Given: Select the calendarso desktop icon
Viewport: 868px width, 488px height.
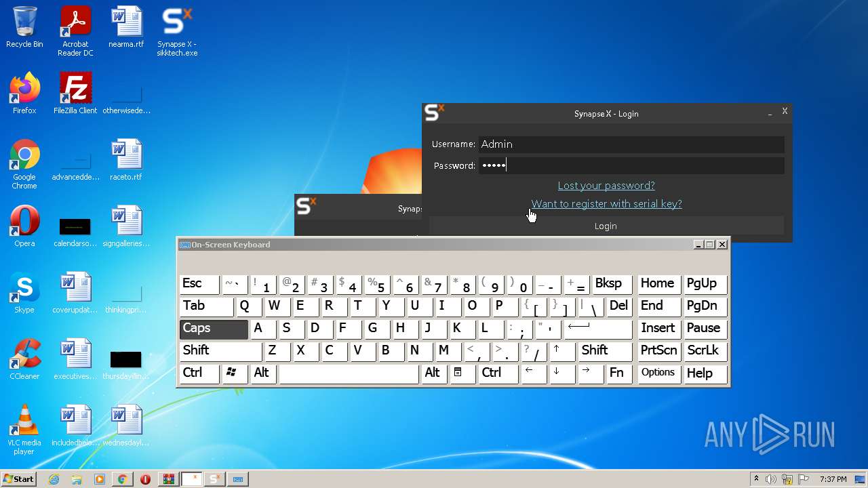Looking at the screenshot, I should tap(75, 230).
